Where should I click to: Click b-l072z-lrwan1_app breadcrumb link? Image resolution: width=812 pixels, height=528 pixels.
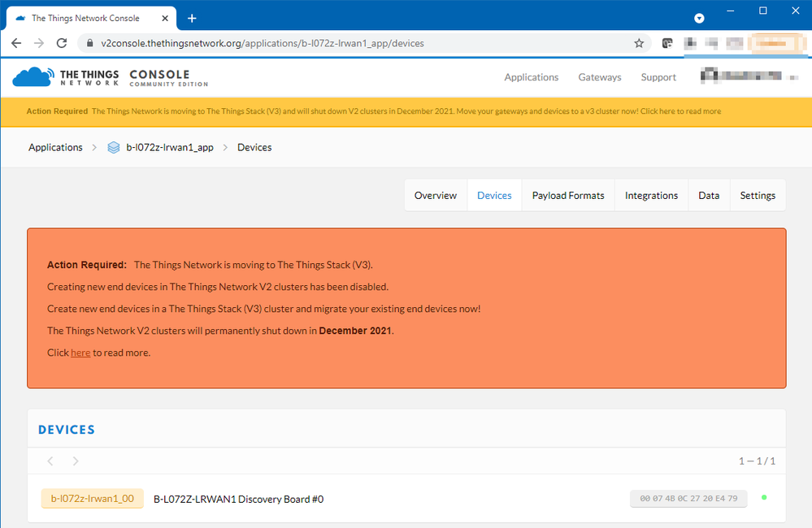[x=170, y=148]
